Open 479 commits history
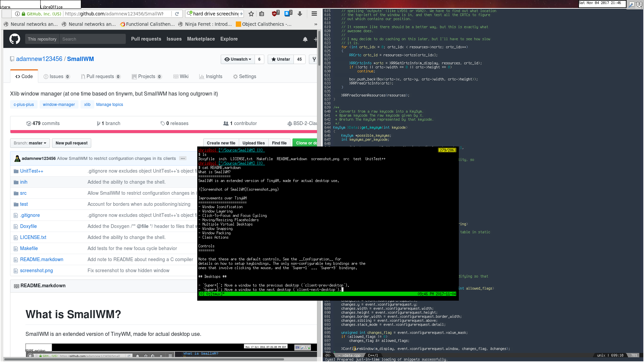 tap(43, 123)
